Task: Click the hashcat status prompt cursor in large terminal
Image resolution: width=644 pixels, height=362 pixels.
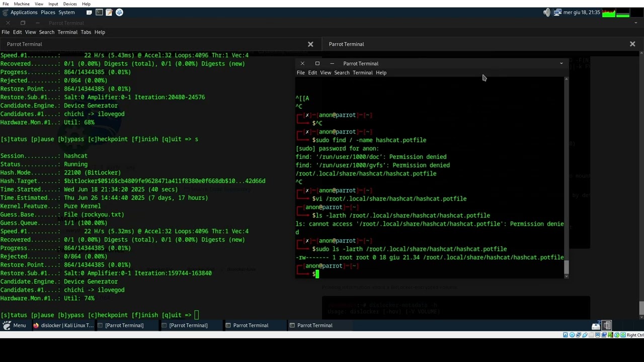Action: pyautogui.click(x=197, y=315)
